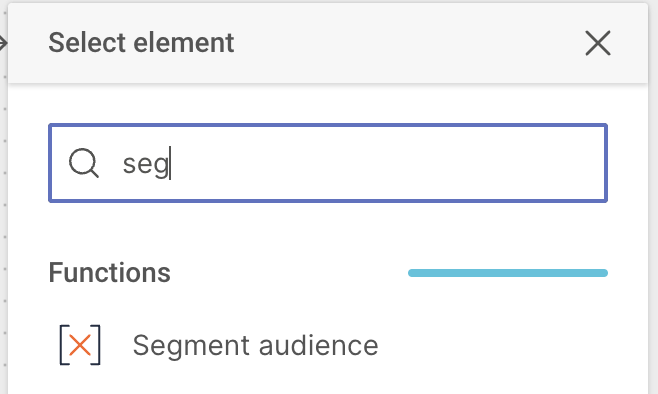This screenshot has width=658, height=394.
Task: Click the orange X inside the brackets
Action: [80, 346]
